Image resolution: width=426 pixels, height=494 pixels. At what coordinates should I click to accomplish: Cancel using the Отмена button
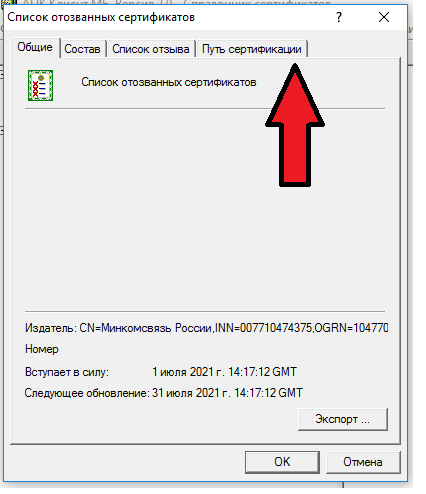click(x=363, y=462)
